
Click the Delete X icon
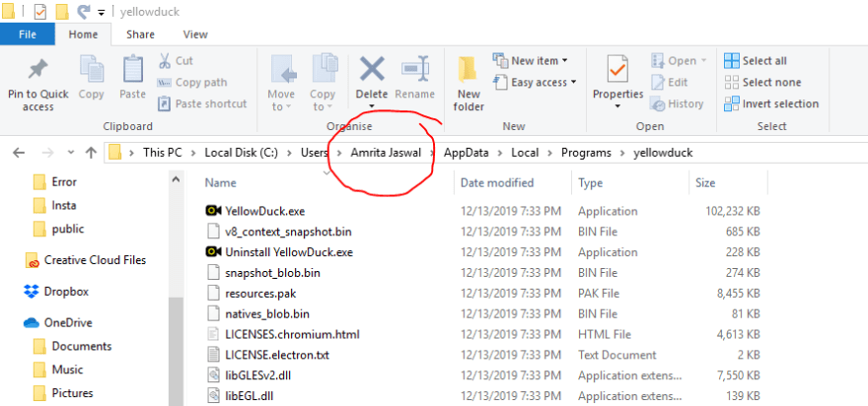pyautogui.click(x=372, y=69)
